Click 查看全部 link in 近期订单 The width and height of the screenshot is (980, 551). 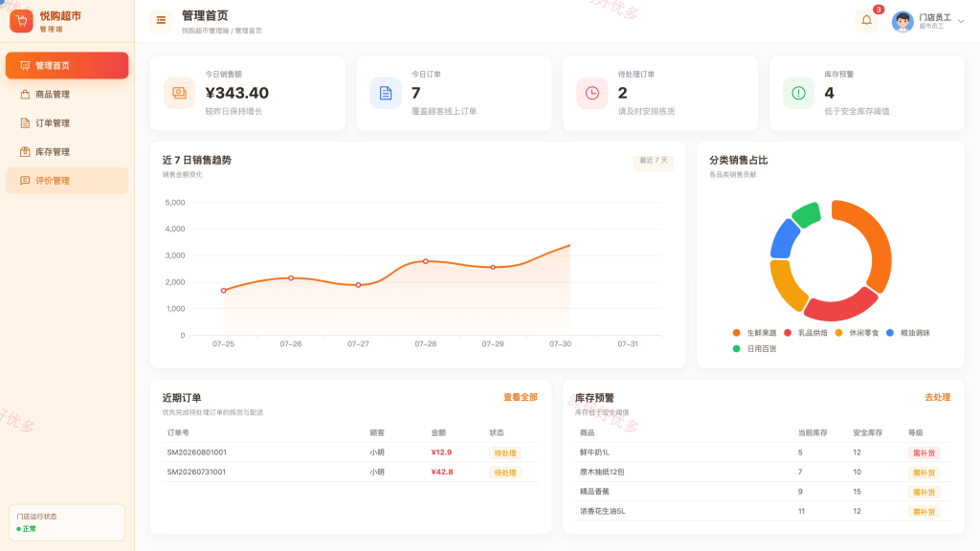[x=520, y=397]
